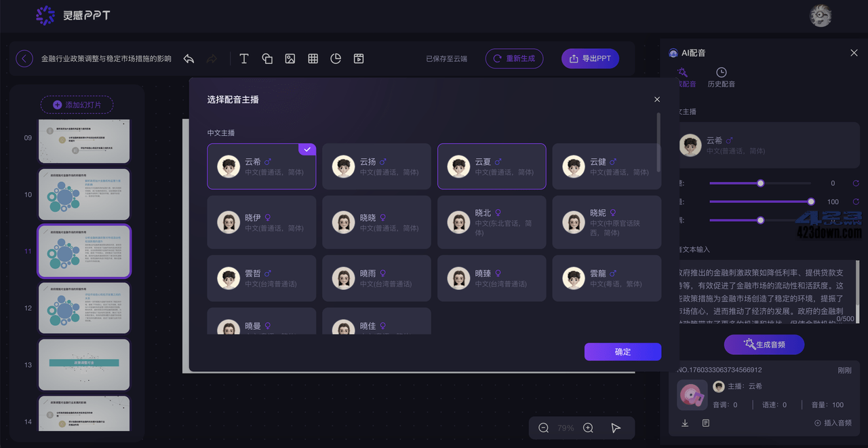Reset the 音量 value with its refresh icon

pos(856,202)
